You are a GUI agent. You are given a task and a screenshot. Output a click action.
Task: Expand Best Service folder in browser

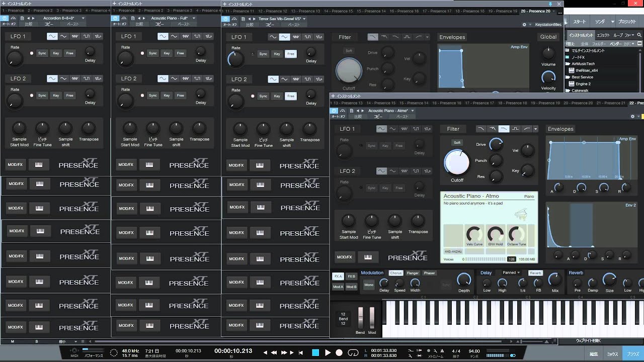click(x=567, y=77)
